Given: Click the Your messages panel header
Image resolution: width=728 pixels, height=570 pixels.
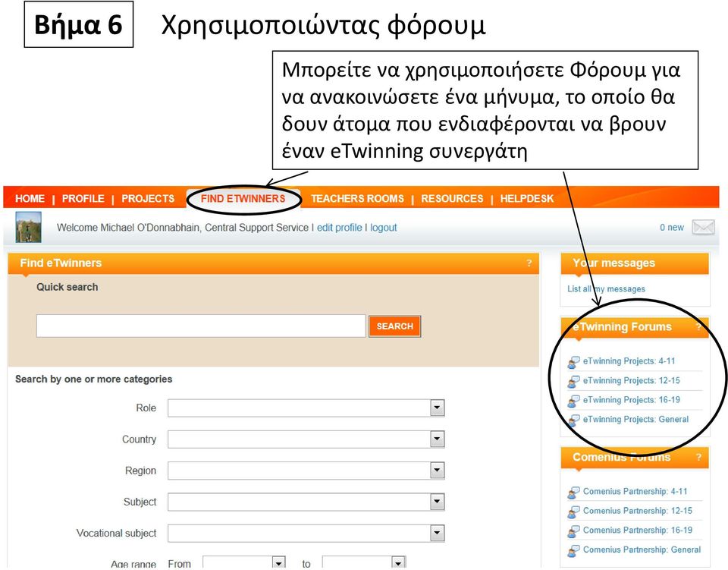Looking at the screenshot, I should click(x=635, y=263).
